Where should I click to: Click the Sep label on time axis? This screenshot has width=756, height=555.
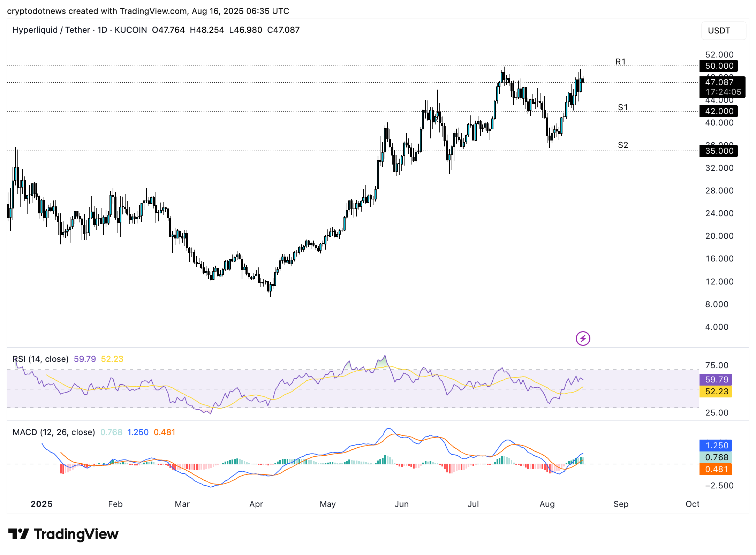tap(621, 504)
